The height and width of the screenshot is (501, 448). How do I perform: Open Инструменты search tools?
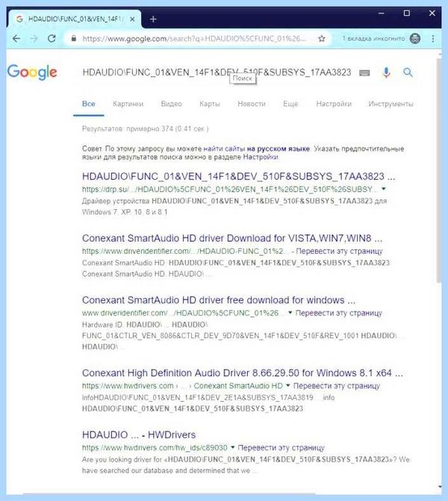pyautogui.click(x=391, y=104)
